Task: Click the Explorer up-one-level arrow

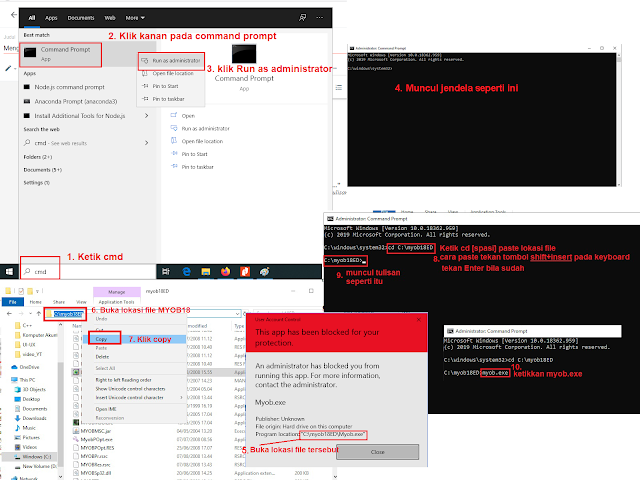Action: (x=39, y=313)
